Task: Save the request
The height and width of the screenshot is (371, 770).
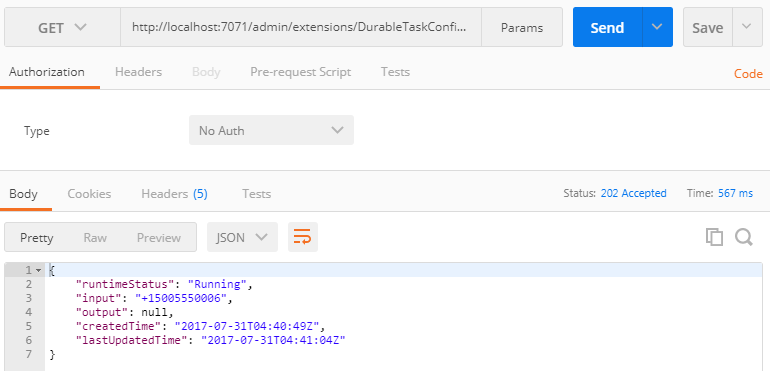Action: click(707, 28)
